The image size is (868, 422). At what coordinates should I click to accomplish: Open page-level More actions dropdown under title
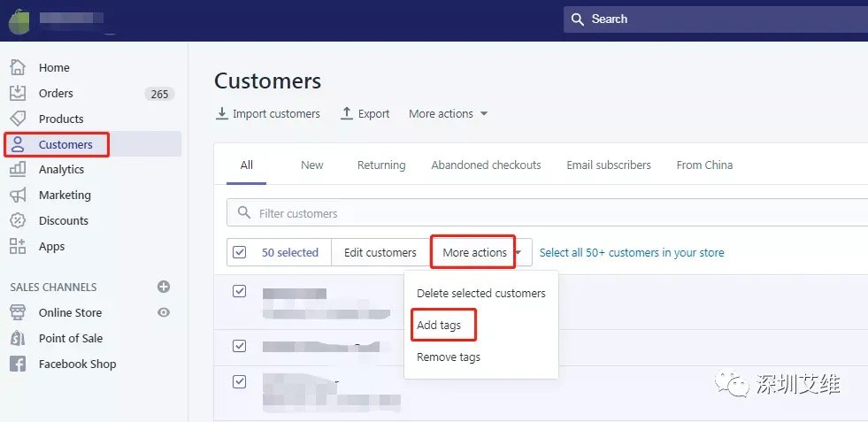tap(449, 113)
